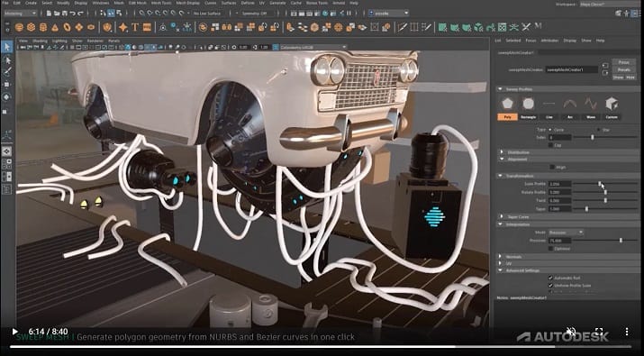Uncheck Automatic Roll checkbox
The height and width of the screenshot is (356, 644).
(550, 278)
